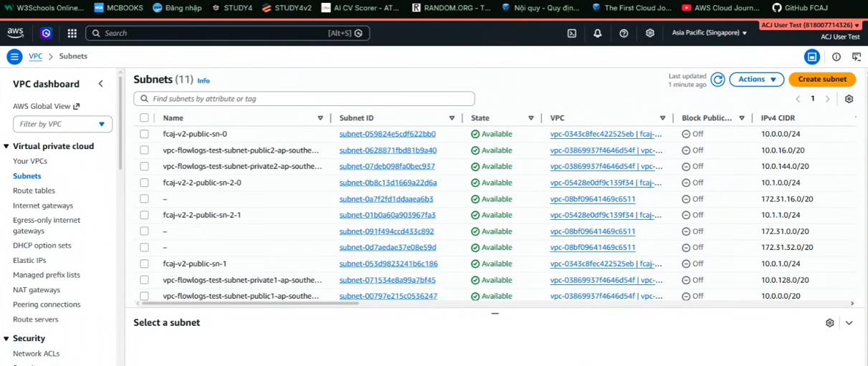Open the W3Schools Online bookmark
Image resolution: width=868 pixels, height=366 pixels.
point(44,8)
